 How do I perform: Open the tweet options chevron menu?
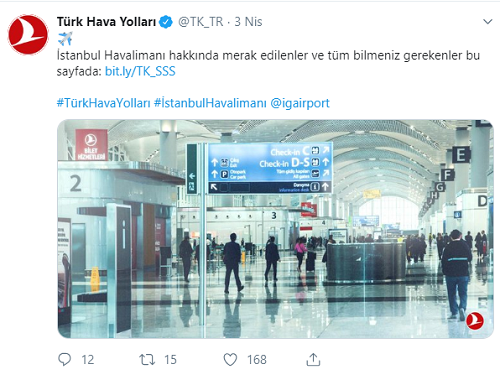coord(488,22)
